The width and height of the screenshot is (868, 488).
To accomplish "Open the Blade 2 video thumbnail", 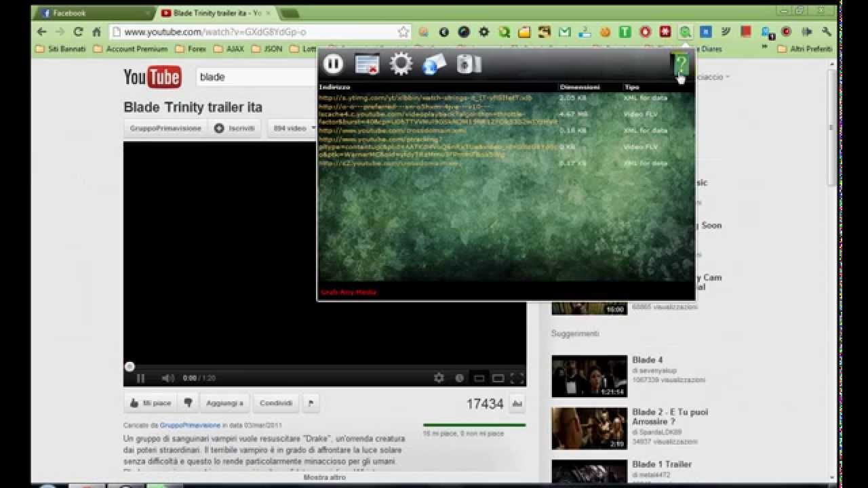I will point(589,428).
